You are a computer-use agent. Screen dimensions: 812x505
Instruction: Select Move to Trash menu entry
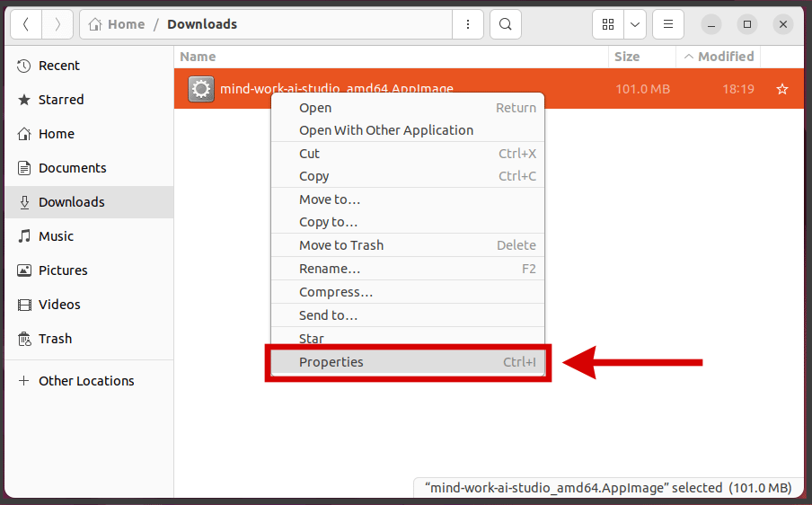(341, 245)
